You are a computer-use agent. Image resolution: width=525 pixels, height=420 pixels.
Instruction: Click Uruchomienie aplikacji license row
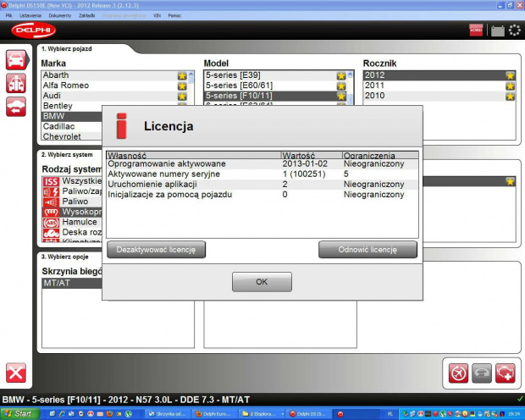(x=262, y=185)
